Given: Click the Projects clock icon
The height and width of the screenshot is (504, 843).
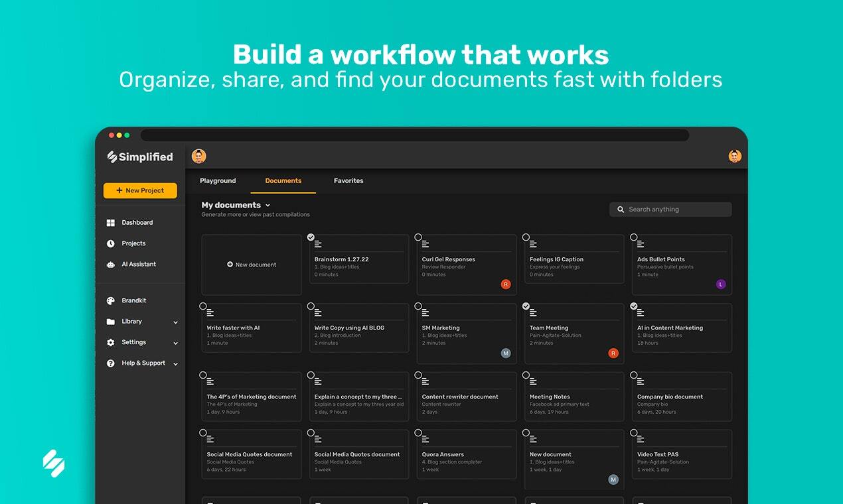Looking at the screenshot, I should tap(111, 243).
